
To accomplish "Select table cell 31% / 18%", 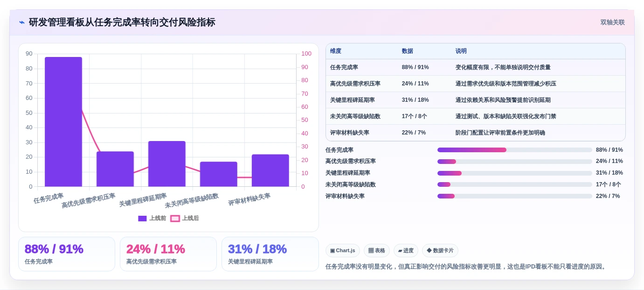I will 415,100.
